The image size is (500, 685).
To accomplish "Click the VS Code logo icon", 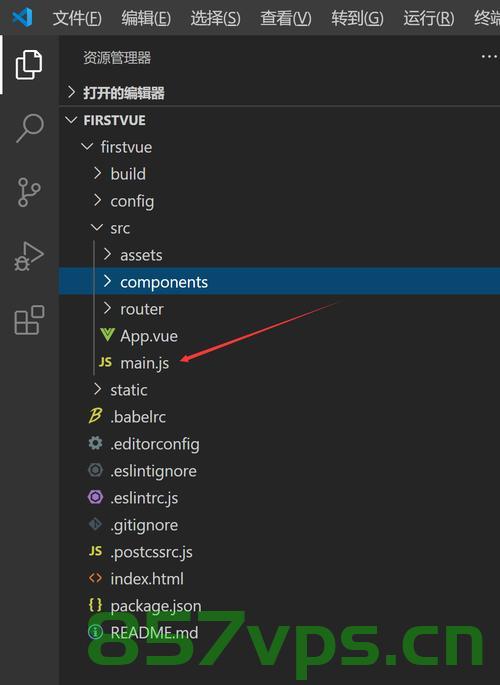I will tap(22, 17).
